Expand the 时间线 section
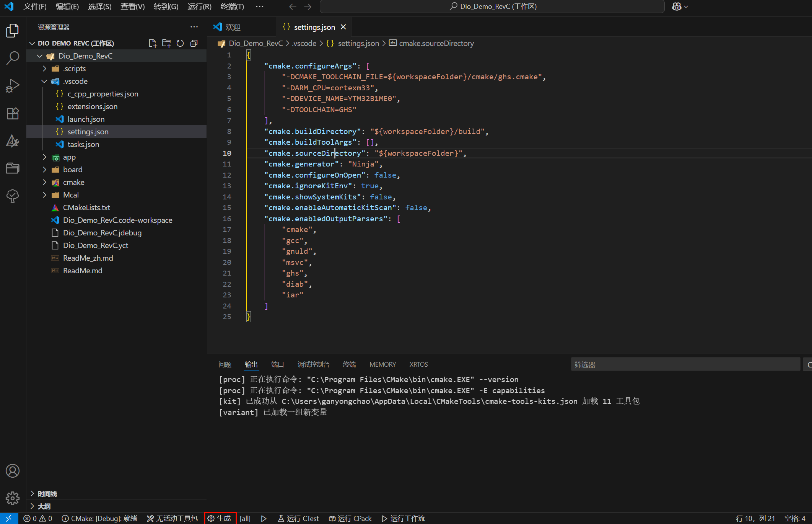The image size is (812, 524). pyautogui.click(x=117, y=494)
